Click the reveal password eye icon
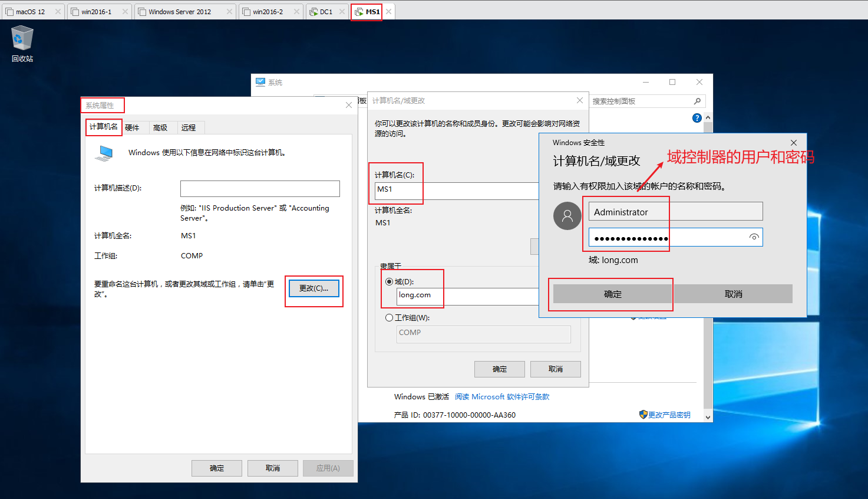868x499 pixels. 754,237
